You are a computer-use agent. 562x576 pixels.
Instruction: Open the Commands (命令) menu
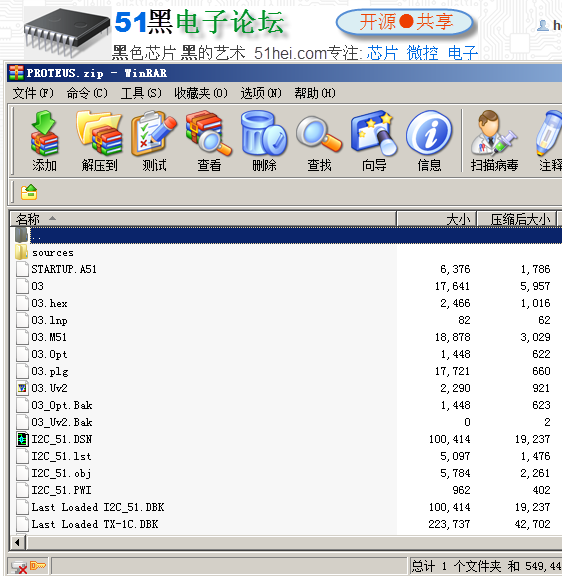tap(87, 93)
